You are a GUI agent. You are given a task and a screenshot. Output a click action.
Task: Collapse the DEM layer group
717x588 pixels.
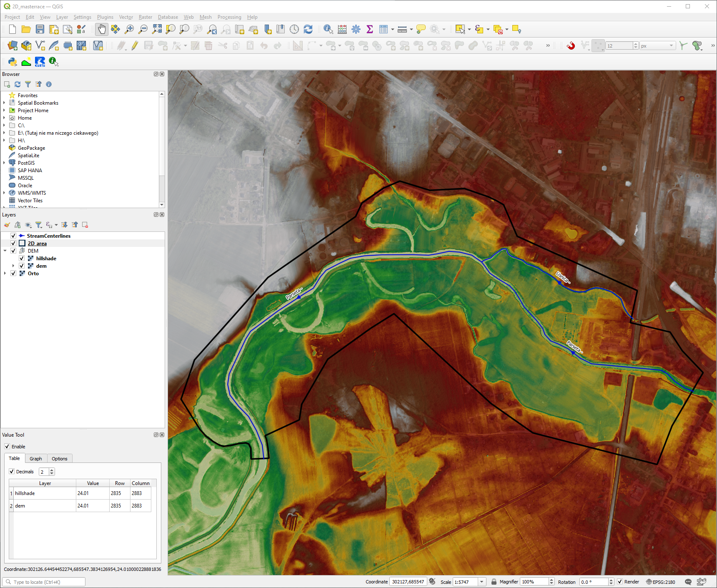5,251
